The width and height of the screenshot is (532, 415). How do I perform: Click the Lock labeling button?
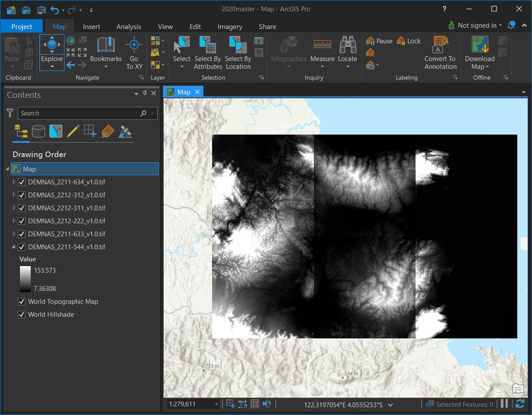409,41
